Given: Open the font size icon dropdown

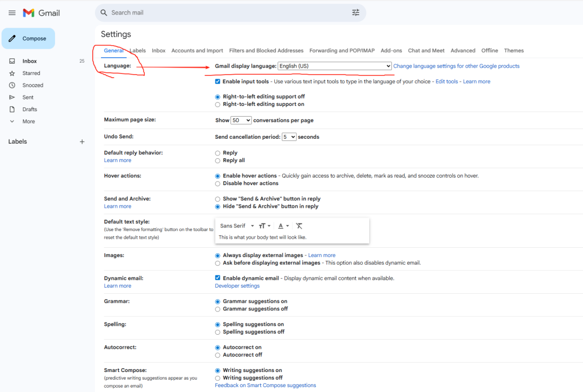Looking at the screenshot, I should tap(265, 226).
